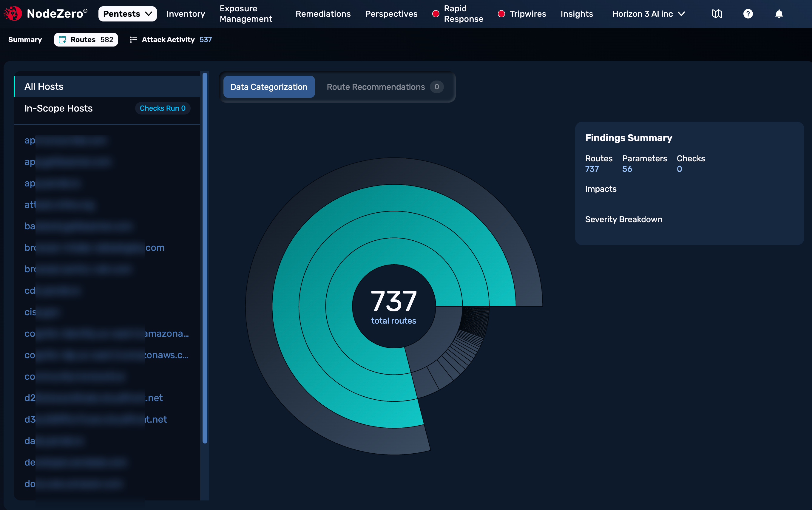Click the host list scrollbar
Image resolution: width=812 pixels, height=510 pixels.
205,258
